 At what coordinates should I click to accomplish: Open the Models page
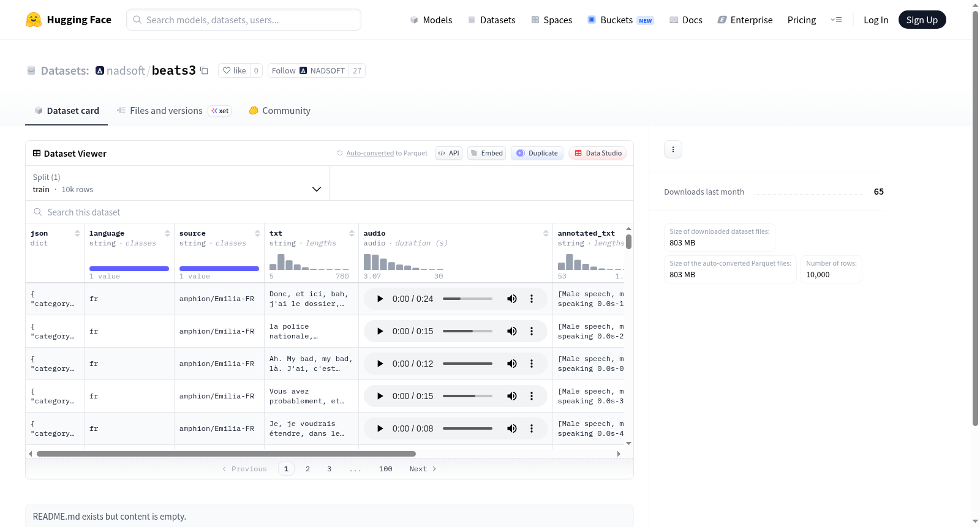431,20
